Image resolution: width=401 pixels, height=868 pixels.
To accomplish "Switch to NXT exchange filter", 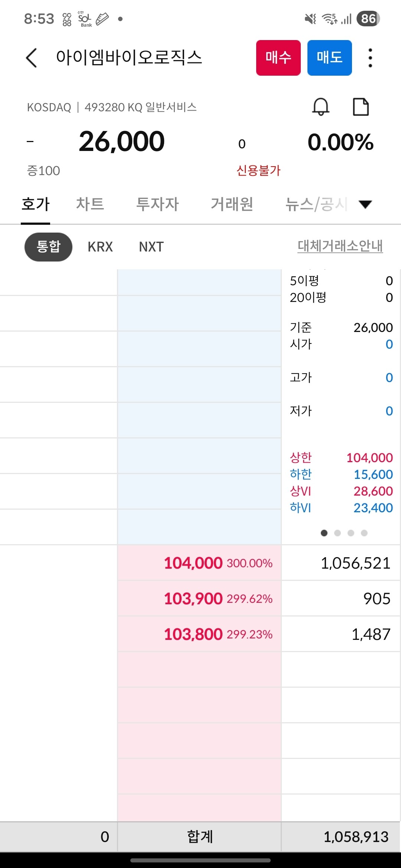I will 151,247.
